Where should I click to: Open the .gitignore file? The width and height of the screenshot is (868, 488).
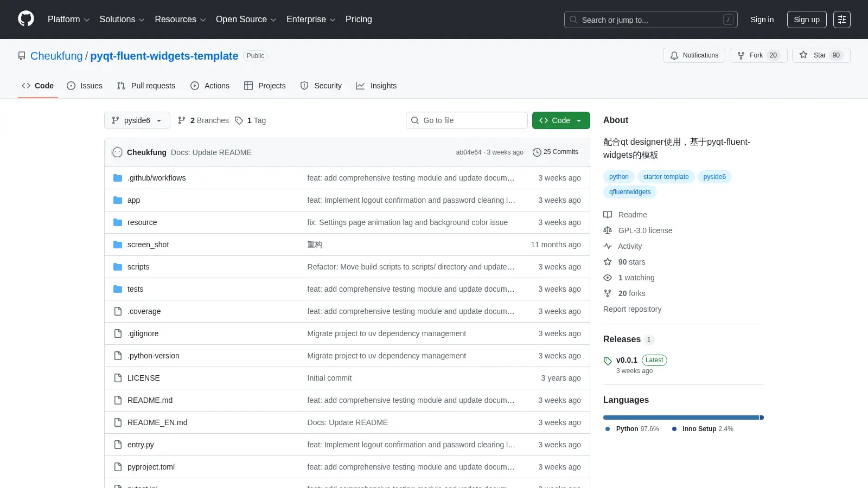click(143, 333)
